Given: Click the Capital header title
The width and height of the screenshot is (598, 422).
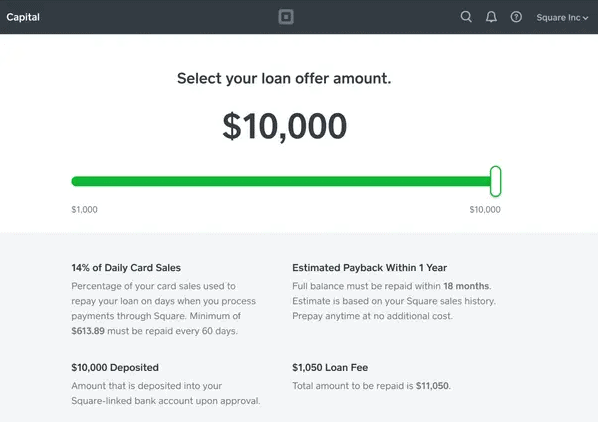Looking at the screenshot, I should pos(23,17).
